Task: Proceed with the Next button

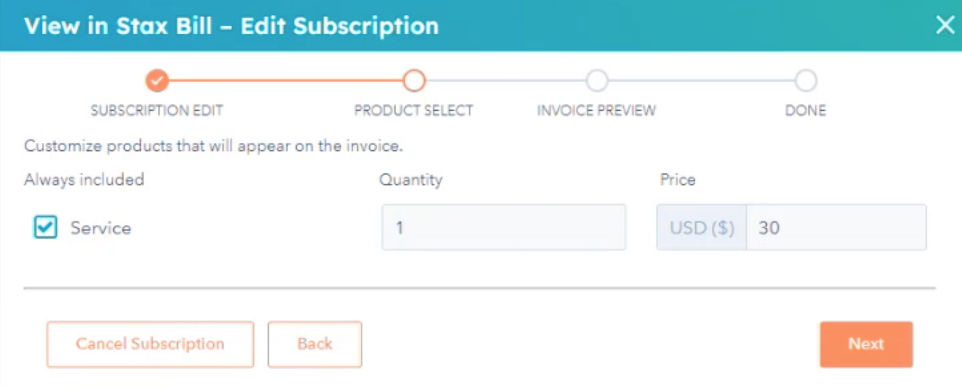Action: pyautogui.click(x=866, y=344)
